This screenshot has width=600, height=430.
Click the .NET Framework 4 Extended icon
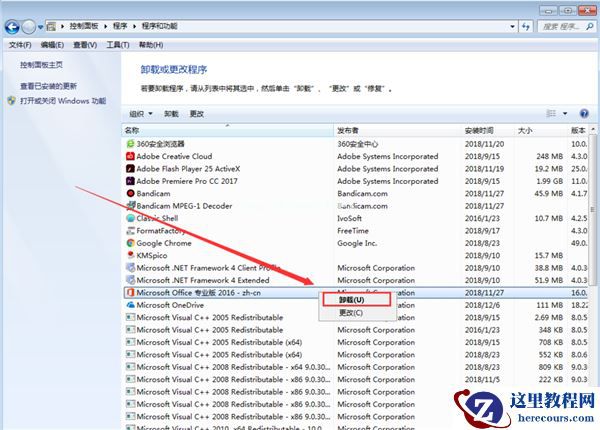pyautogui.click(x=130, y=280)
